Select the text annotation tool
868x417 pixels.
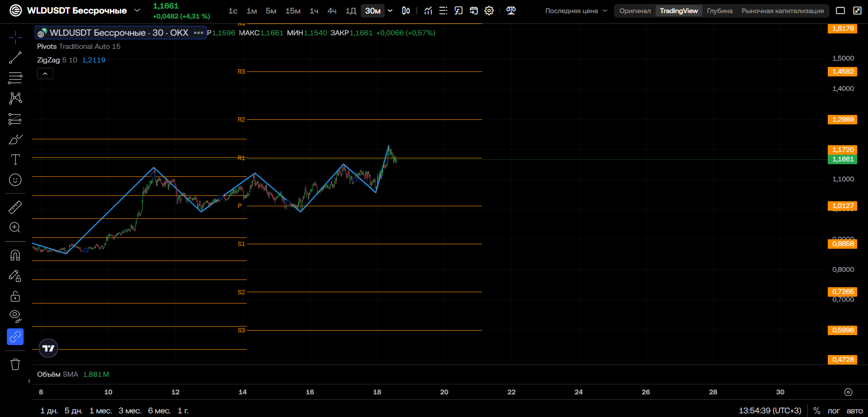tap(15, 159)
